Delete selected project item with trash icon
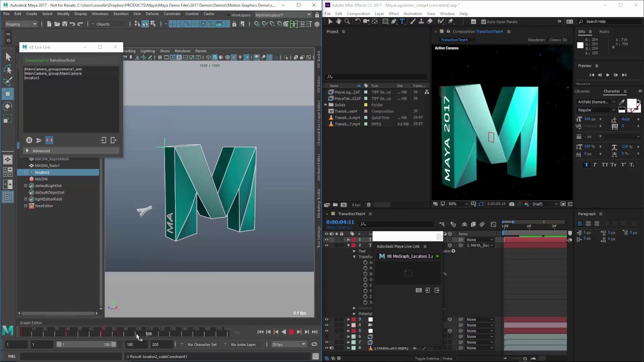Image resolution: width=644 pixels, height=362 pixels. 369,205
